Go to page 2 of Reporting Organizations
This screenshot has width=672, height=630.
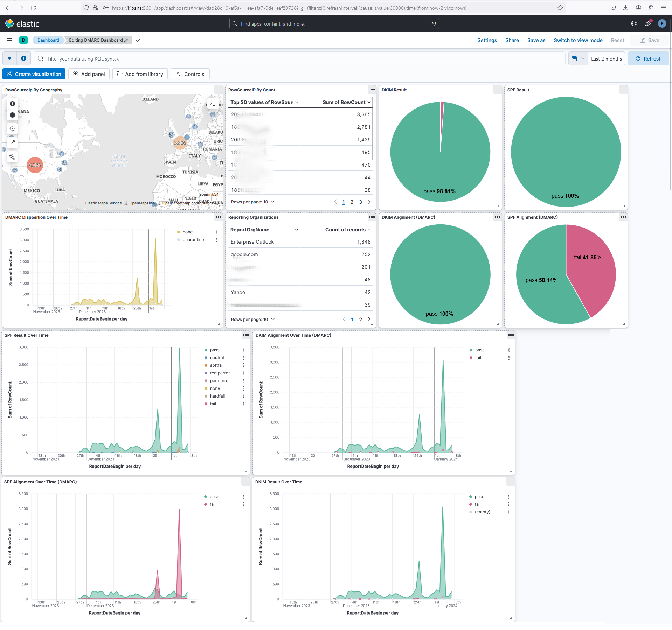pyautogui.click(x=360, y=320)
